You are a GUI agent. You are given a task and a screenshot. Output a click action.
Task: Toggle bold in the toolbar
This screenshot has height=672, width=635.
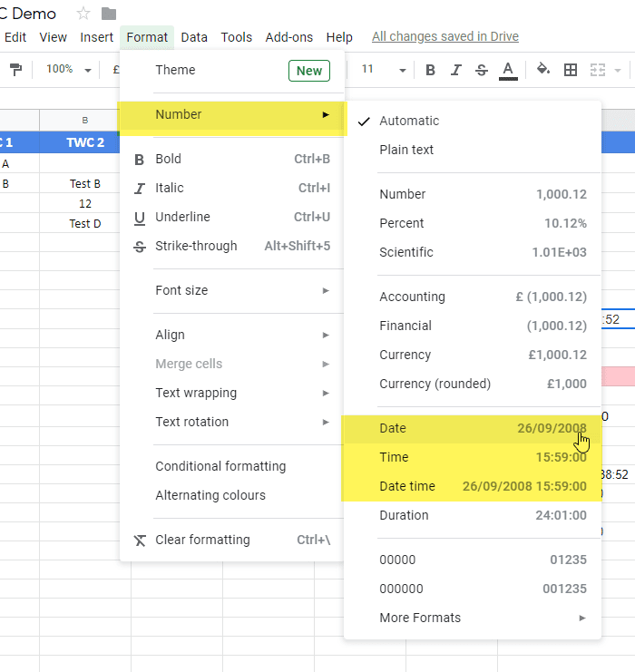431,70
